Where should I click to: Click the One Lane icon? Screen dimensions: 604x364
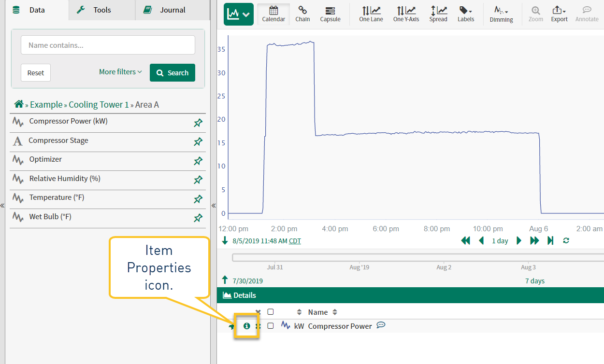coord(371,14)
